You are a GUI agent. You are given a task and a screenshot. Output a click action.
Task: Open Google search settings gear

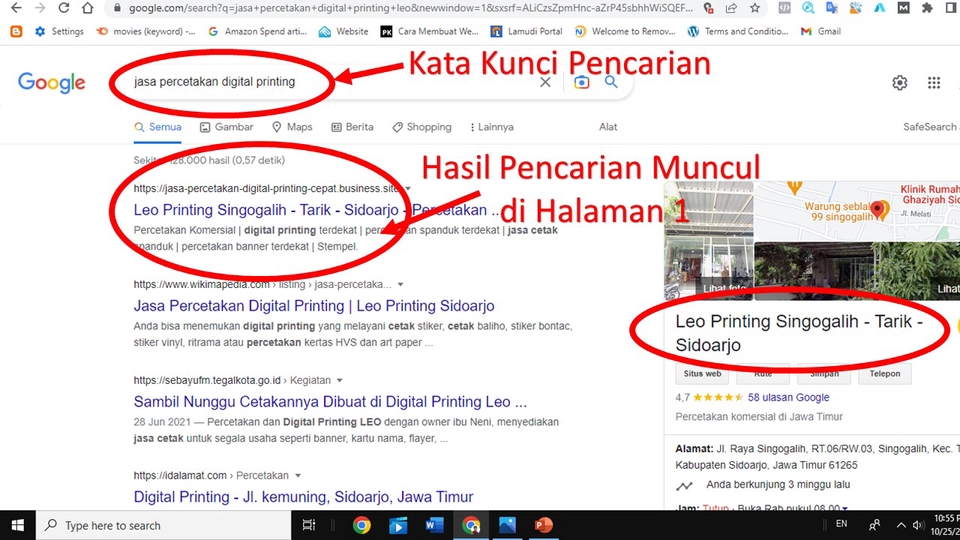coord(899,83)
